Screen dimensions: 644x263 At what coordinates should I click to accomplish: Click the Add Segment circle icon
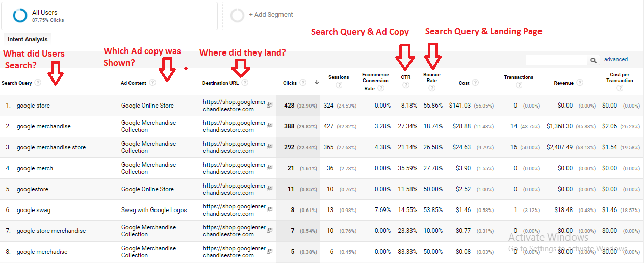tap(237, 15)
